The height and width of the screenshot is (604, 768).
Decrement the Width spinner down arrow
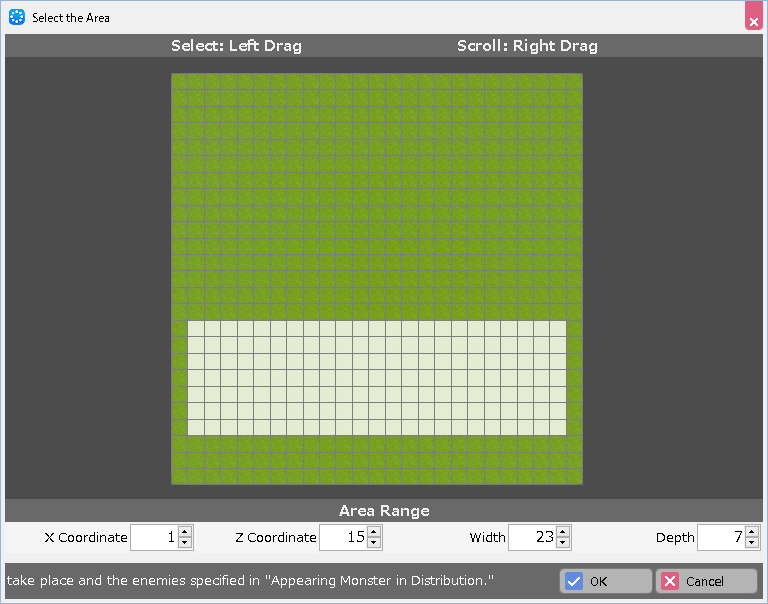tap(563, 543)
